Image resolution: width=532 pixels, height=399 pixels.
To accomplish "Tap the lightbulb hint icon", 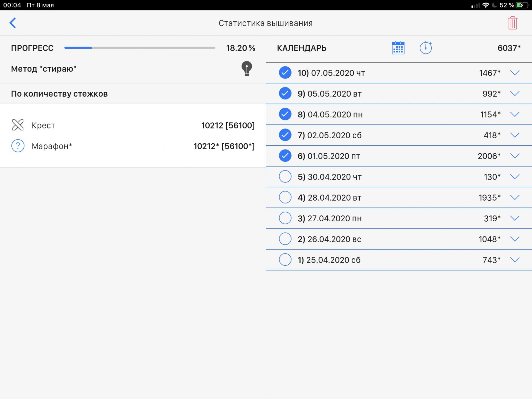I will (247, 69).
